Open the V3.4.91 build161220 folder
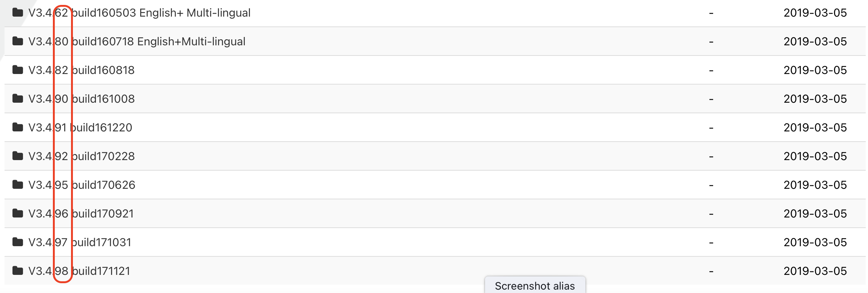 click(80, 127)
